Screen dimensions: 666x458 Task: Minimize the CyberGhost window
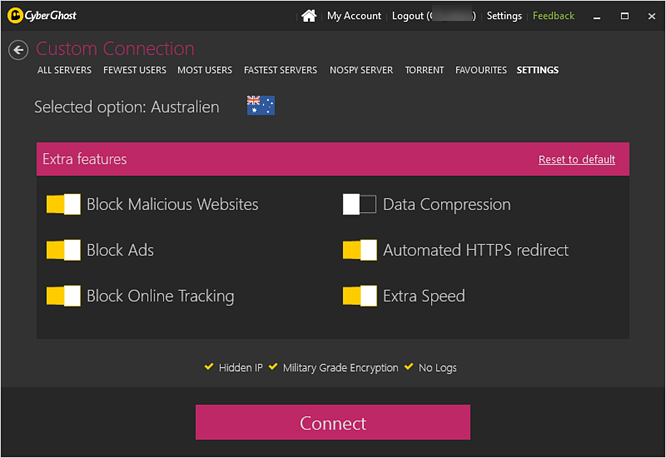tap(597, 17)
